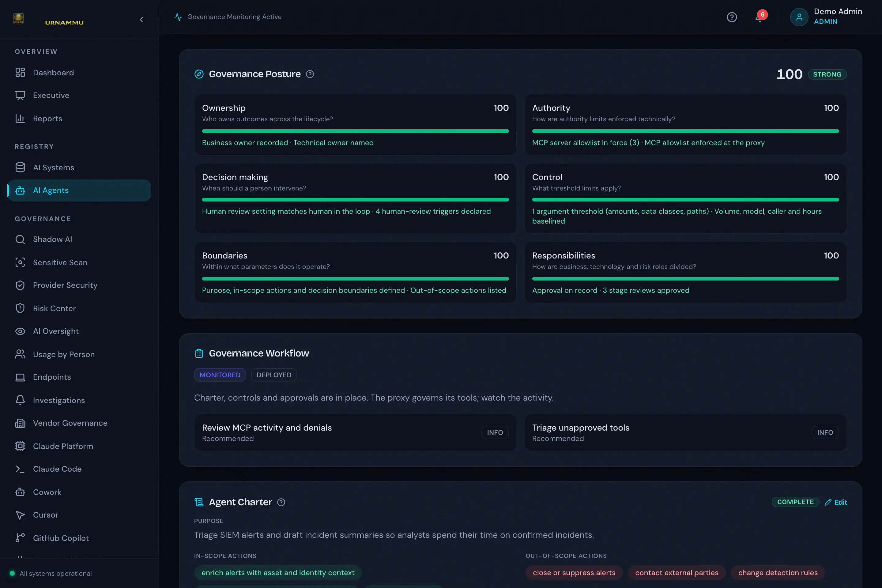Select the MONITORED stage chip

pos(220,375)
